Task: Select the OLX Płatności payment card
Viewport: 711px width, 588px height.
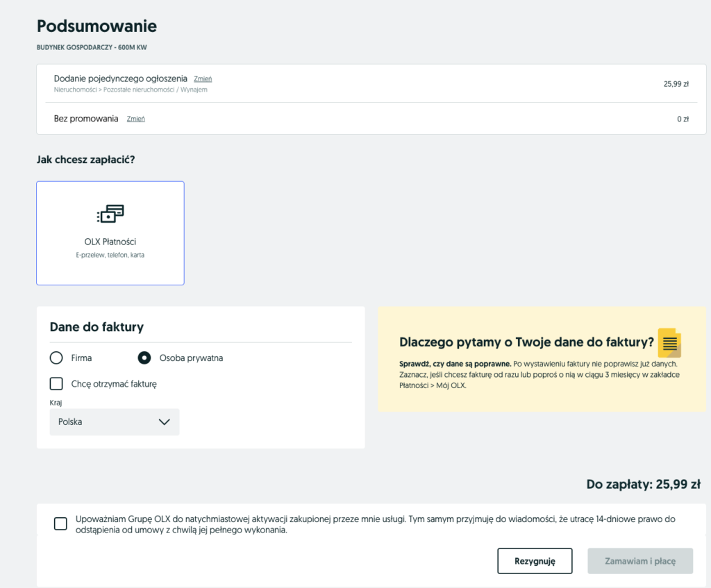Action: (x=110, y=233)
